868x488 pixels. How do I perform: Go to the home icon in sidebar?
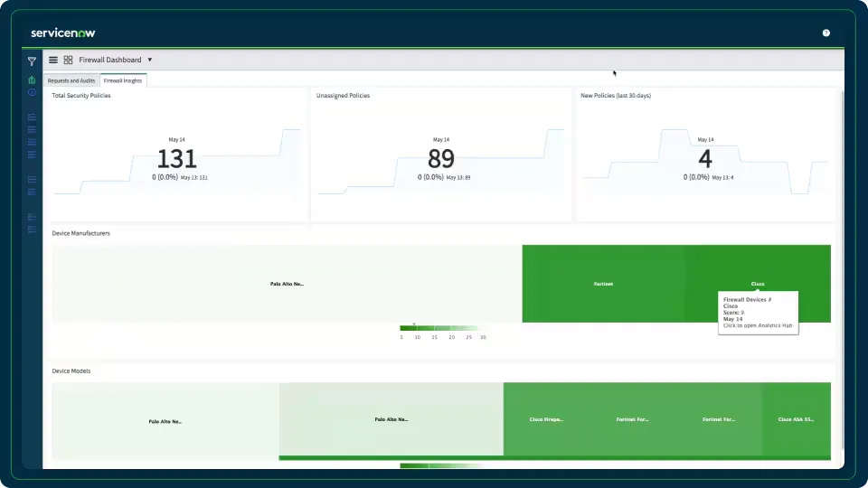(x=32, y=80)
